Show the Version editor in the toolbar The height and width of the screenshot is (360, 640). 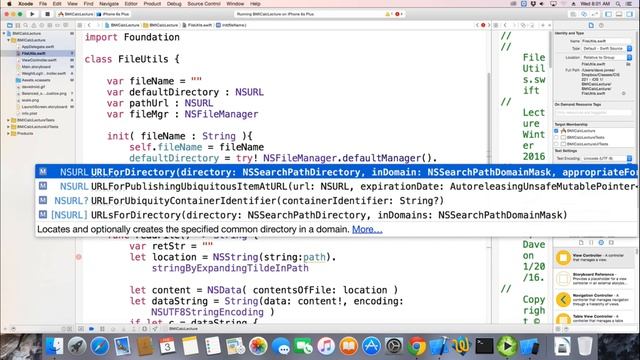pyautogui.click(x=595, y=14)
